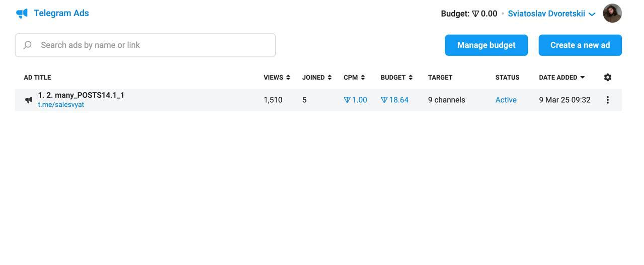644x265 pixels.
Task: Sort ads by Views column
Action: click(x=276, y=78)
